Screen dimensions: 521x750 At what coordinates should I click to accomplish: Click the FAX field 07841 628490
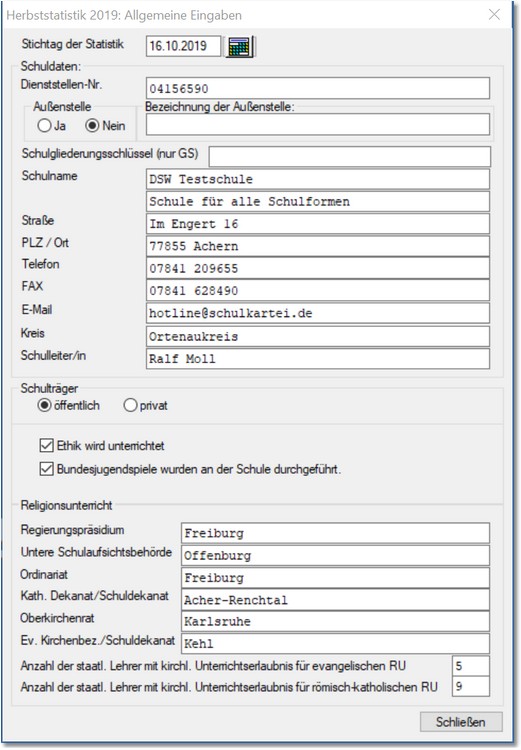coord(318,290)
